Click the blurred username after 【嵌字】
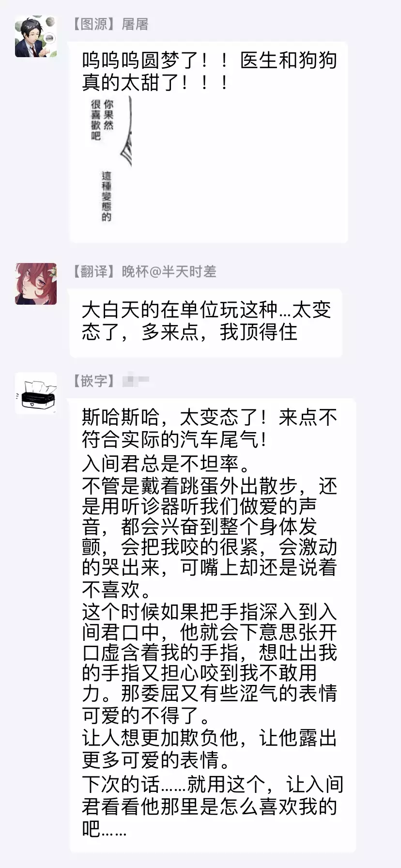 [x=136, y=381]
